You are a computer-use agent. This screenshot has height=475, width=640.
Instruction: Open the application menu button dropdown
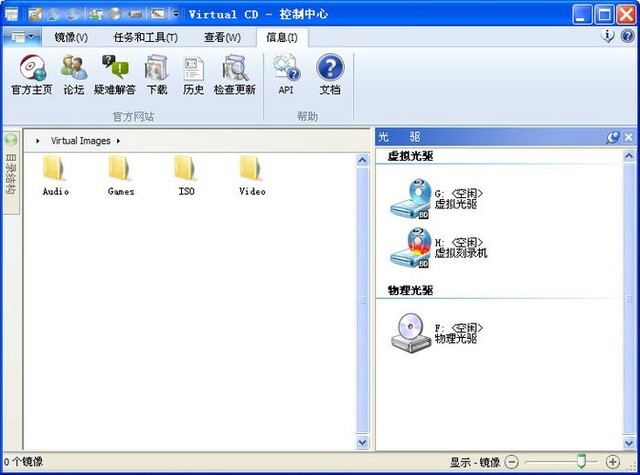[22, 37]
